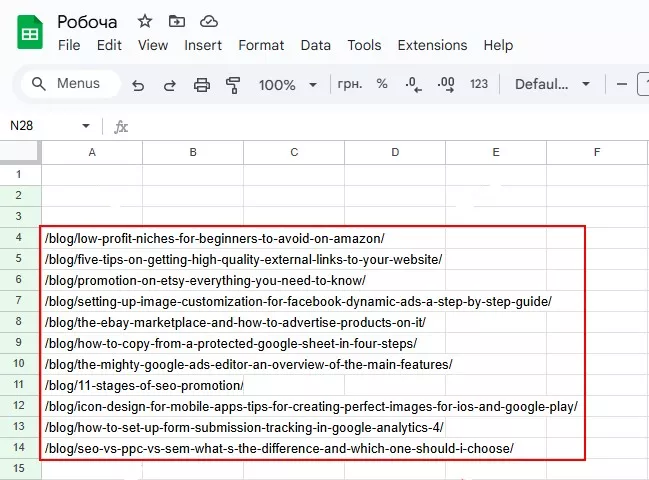This screenshot has height=480, width=649.
Task: Open the Insert menu
Action: point(203,45)
